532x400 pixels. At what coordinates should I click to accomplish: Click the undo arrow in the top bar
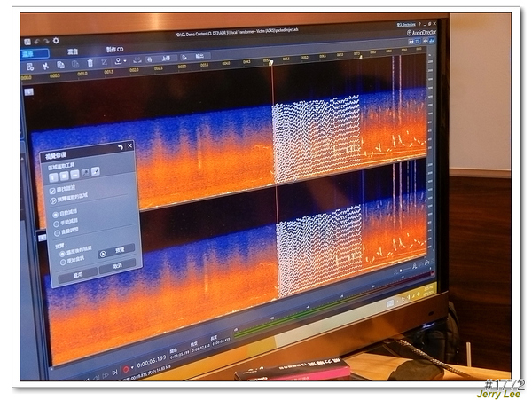37,42
